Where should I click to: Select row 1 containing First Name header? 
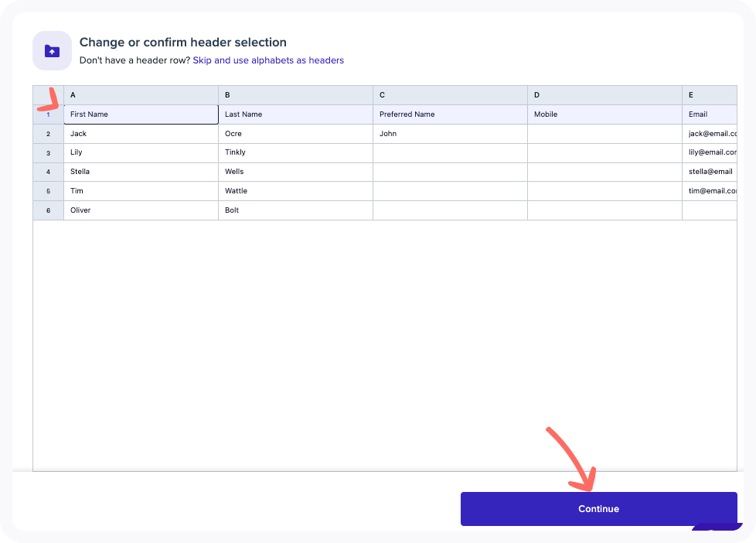[x=47, y=114]
